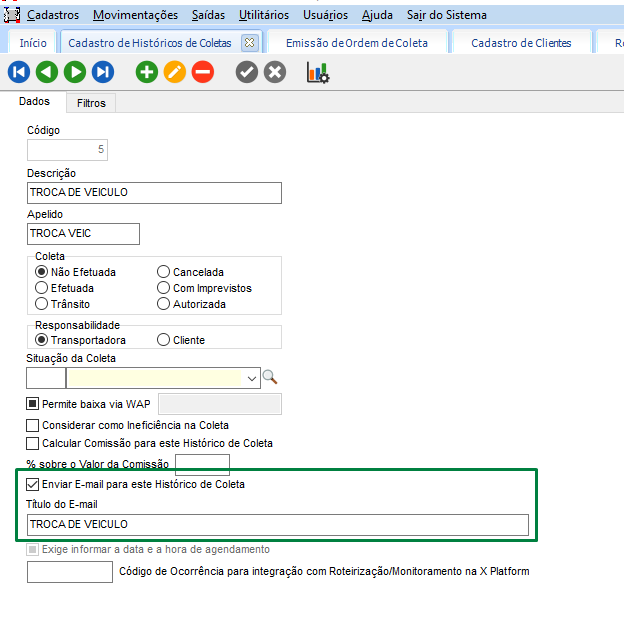Check Calcular Comissão para este Histórico
Screen dimensions: 624x627
click(32, 443)
